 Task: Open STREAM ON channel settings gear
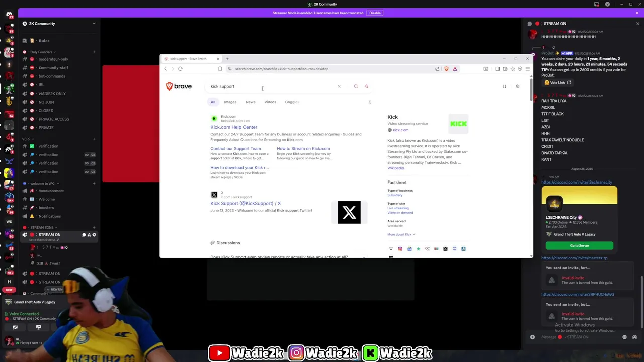[x=94, y=235]
